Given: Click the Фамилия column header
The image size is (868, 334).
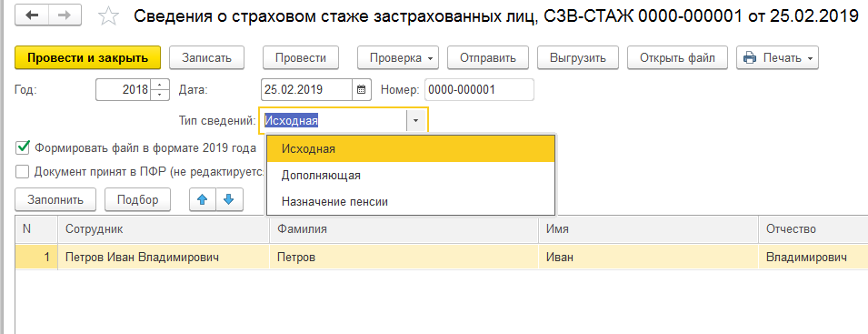Looking at the screenshot, I should [x=404, y=229].
